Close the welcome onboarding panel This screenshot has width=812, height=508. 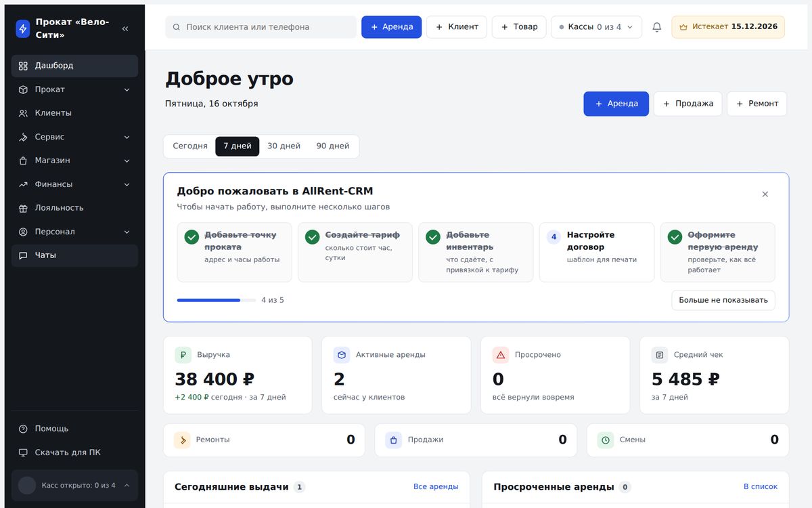coord(765,194)
